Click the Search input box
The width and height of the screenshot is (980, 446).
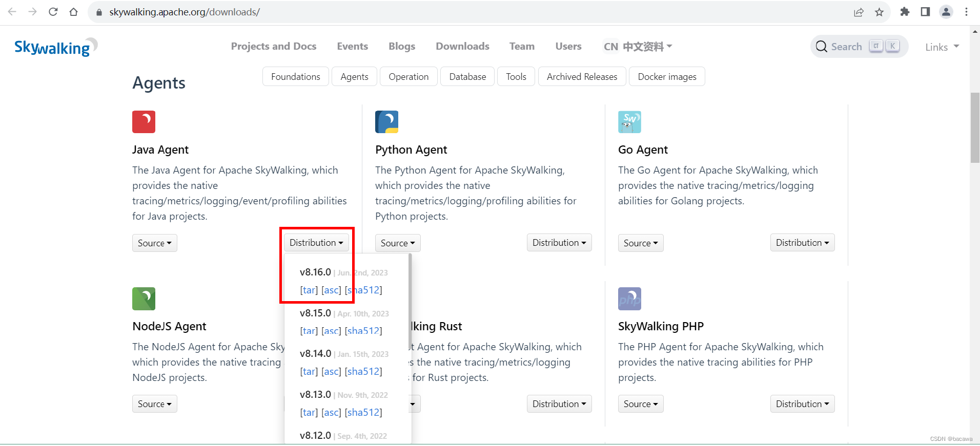click(859, 47)
